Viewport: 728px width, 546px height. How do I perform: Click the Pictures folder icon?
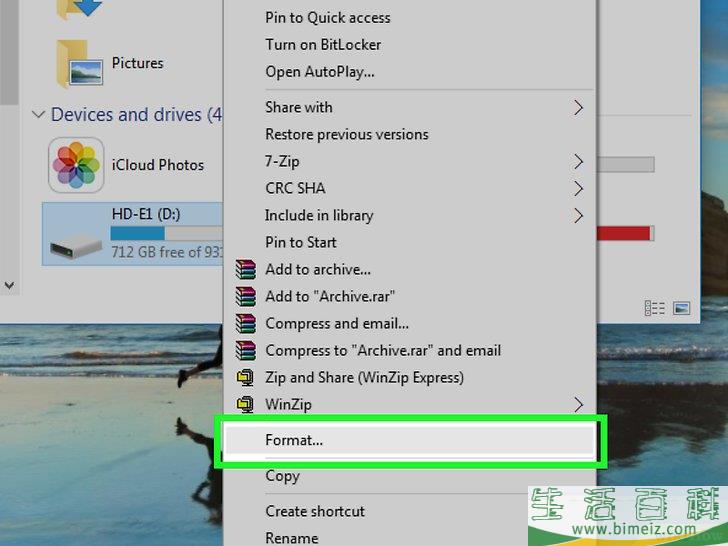click(x=79, y=63)
